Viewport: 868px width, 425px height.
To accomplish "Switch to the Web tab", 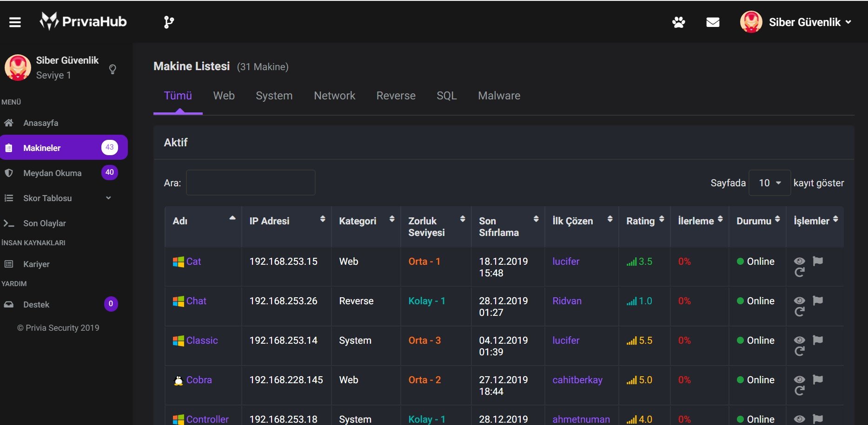I will pos(224,96).
